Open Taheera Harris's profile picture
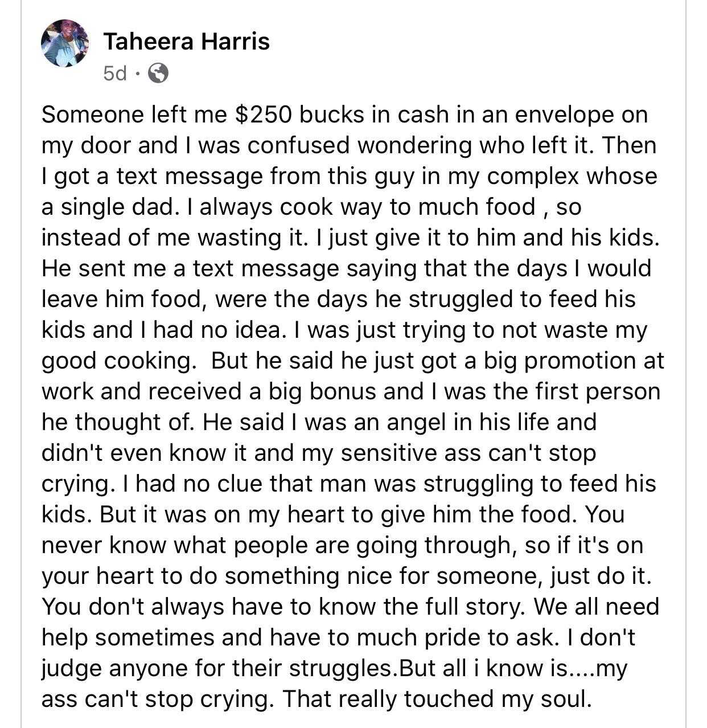 (65, 44)
